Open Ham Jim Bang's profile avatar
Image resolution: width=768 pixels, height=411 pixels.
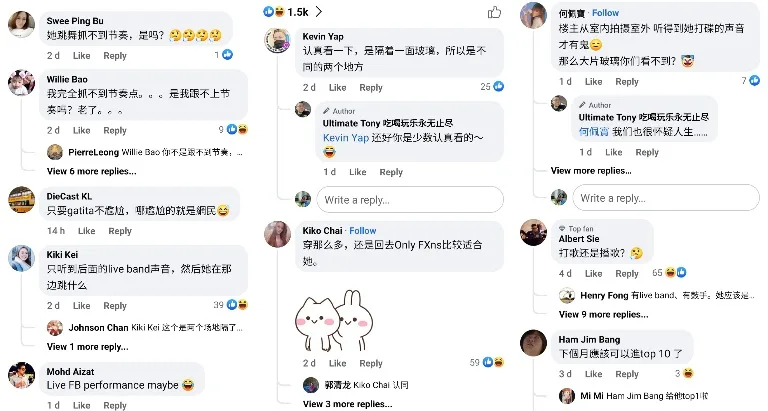[533, 343]
